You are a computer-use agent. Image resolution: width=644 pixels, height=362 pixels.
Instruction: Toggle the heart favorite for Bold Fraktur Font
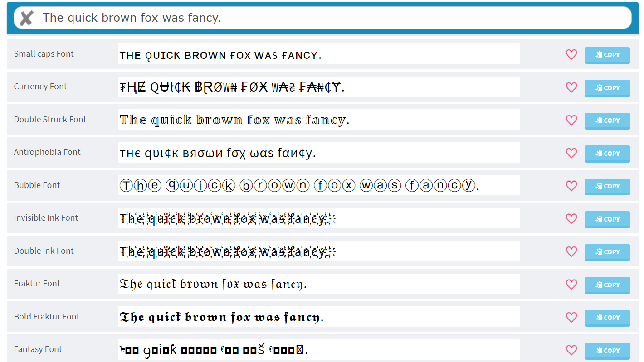[571, 318]
